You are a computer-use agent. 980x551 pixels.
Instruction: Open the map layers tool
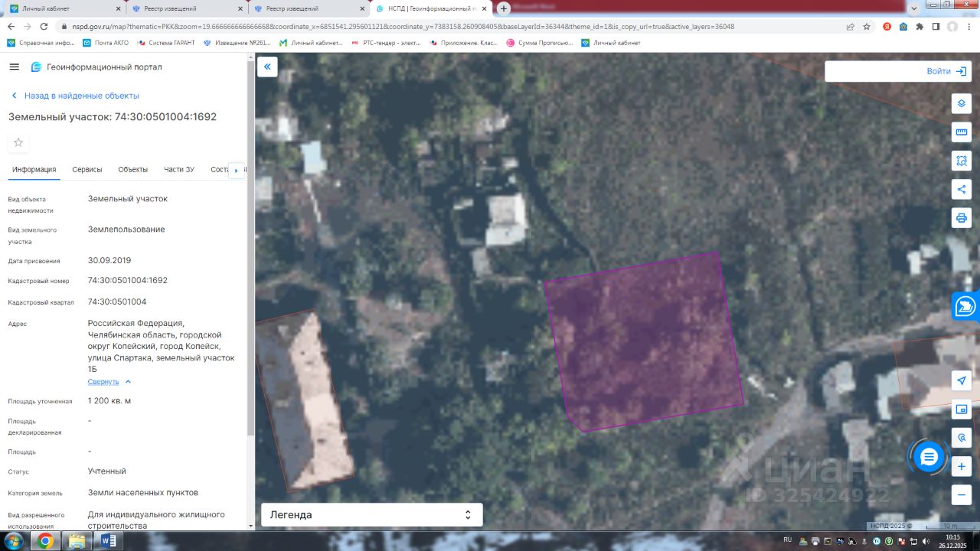click(x=962, y=103)
